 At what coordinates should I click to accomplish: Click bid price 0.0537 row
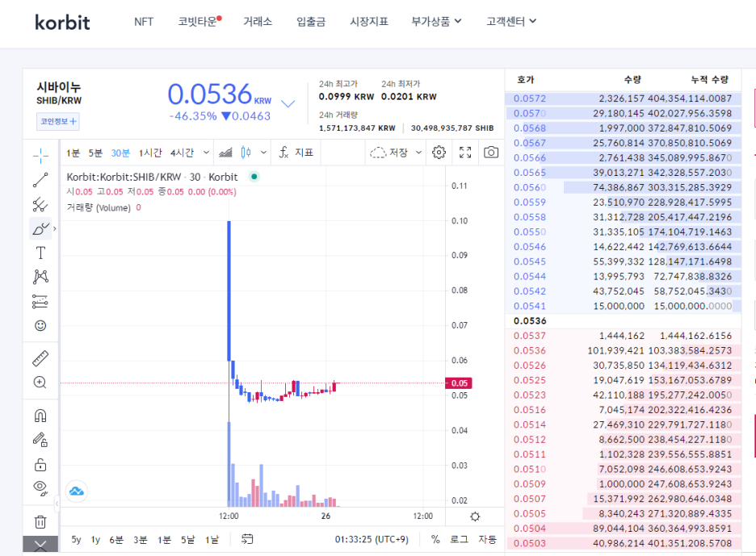pyautogui.click(x=623, y=336)
